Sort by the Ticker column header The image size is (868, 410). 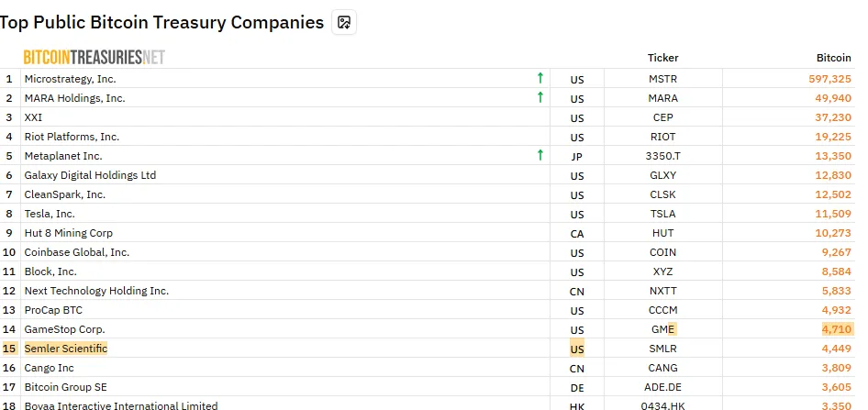coord(662,58)
